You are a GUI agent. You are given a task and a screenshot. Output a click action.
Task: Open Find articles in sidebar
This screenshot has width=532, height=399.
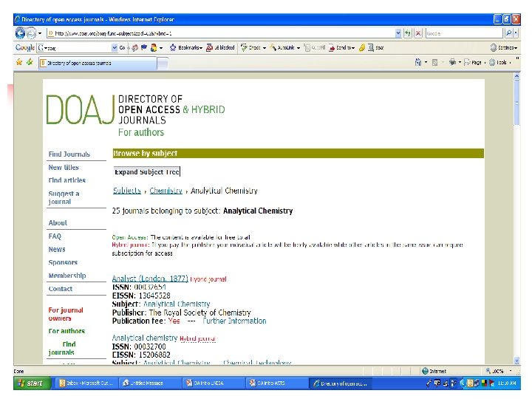pos(66,180)
